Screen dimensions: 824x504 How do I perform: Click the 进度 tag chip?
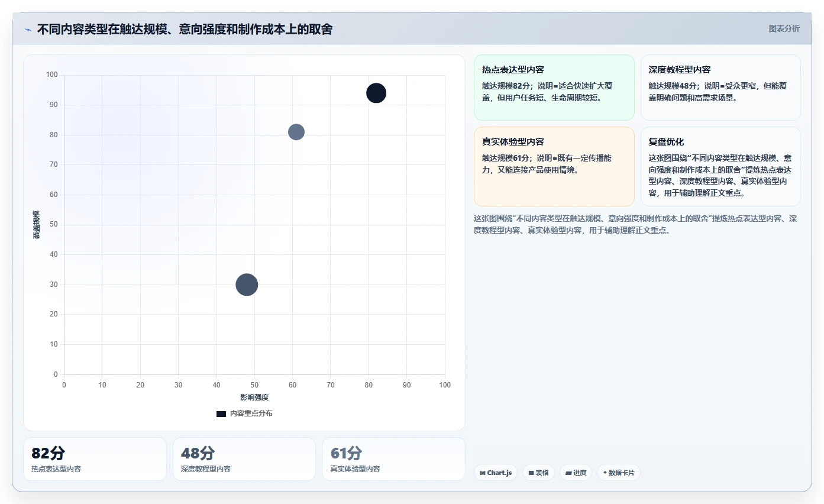[576, 473]
